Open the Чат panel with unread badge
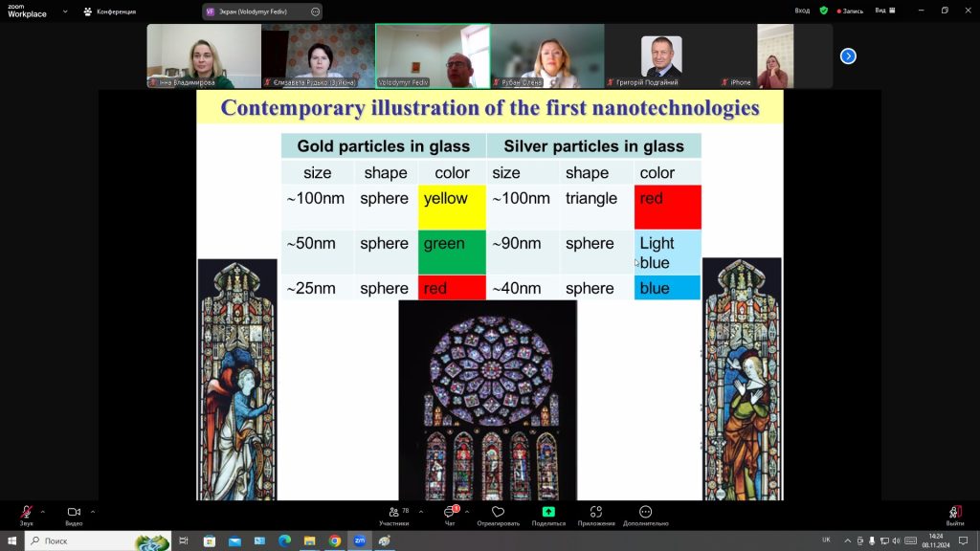 click(x=450, y=513)
